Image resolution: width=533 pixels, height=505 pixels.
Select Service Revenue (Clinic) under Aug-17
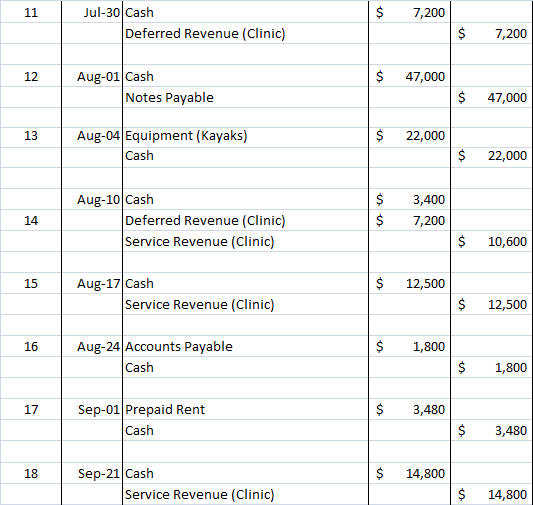click(x=245, y=304)
